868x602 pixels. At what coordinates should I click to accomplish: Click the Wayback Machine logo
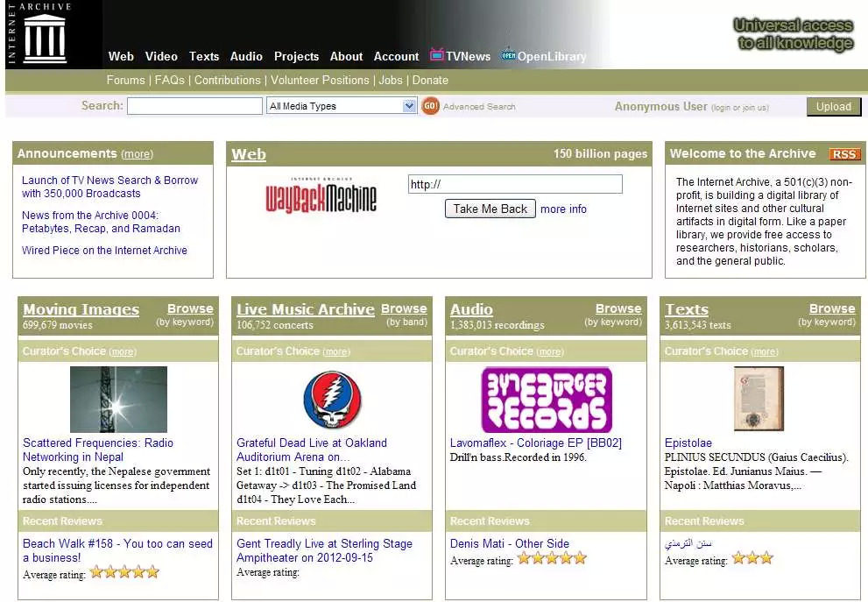pyautogui.click(x=321, y=195)
